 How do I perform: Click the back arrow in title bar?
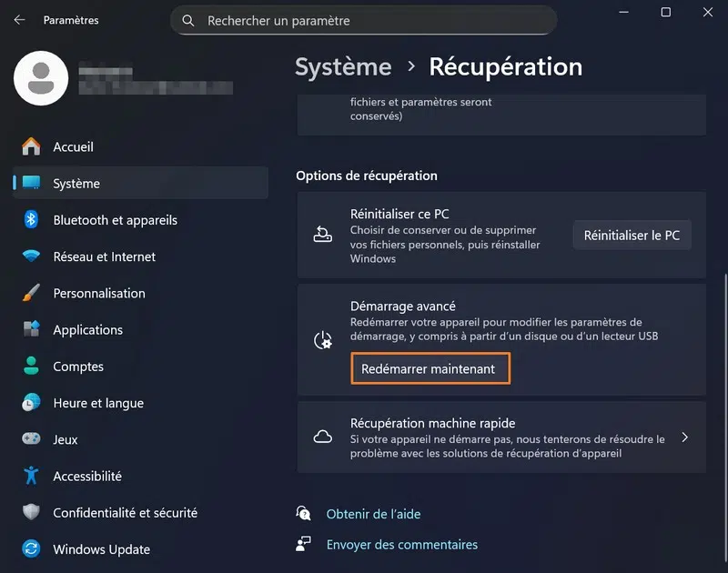pos(20,19)
